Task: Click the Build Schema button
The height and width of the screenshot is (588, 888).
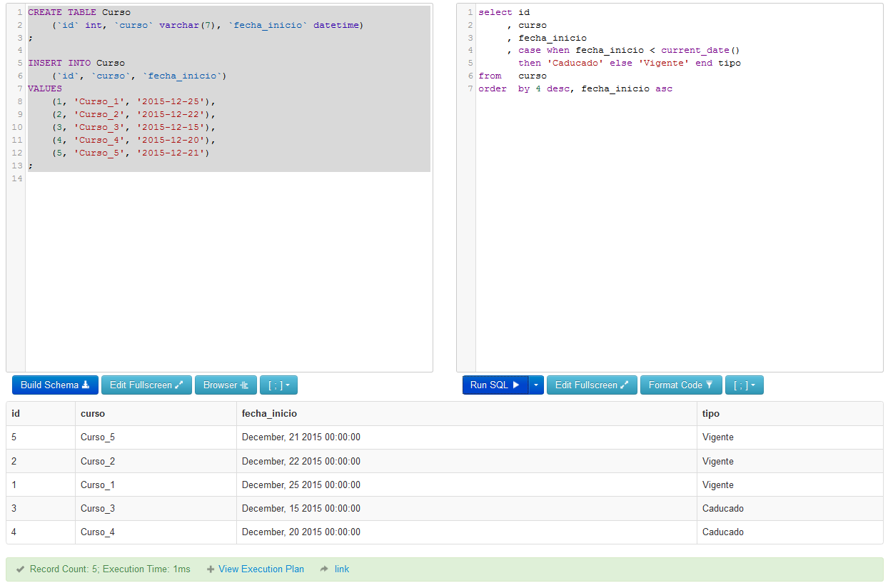Action: [55, 385]
